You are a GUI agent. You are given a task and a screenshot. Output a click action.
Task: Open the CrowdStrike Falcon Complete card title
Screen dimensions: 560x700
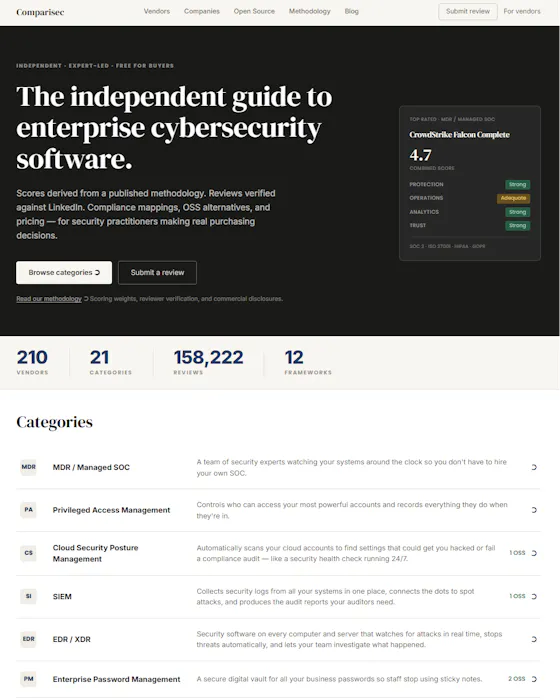coord(459,135)
